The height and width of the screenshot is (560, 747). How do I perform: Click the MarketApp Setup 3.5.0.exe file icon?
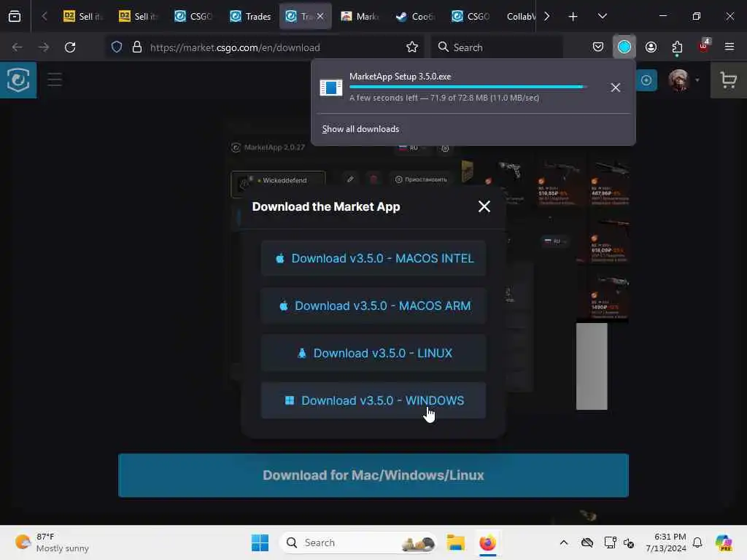tap(330, 87)
